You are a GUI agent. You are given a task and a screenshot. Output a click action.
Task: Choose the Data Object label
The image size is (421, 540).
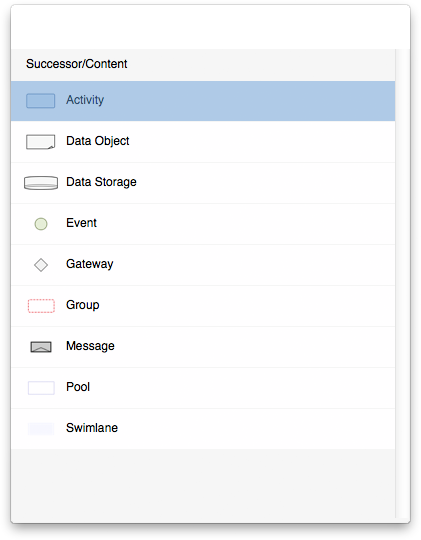click(97, 141)
